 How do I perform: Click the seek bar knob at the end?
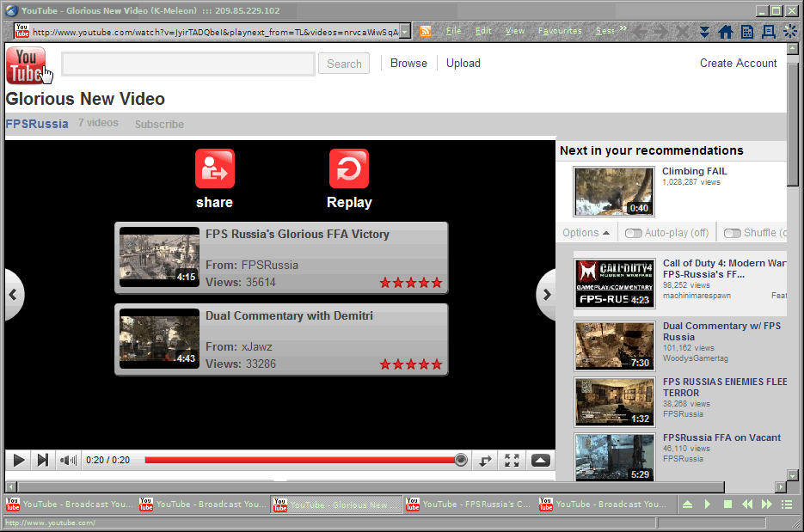(x=460, y=461)
